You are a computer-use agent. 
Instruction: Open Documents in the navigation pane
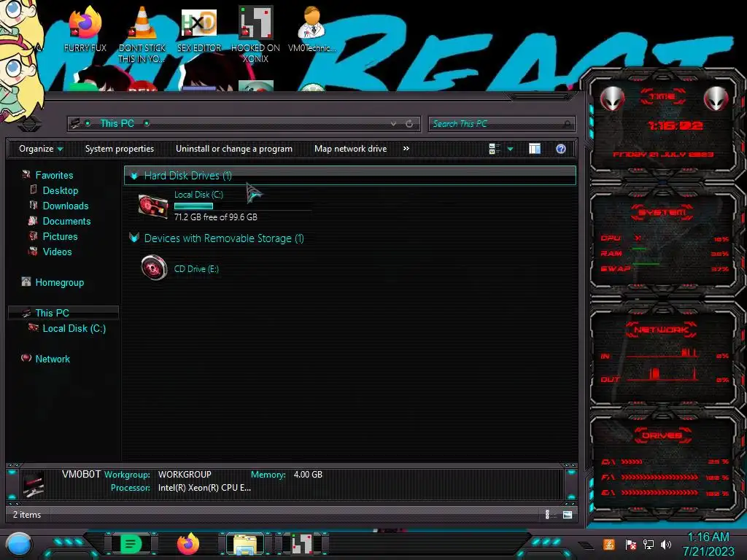[x=66, y=221]
